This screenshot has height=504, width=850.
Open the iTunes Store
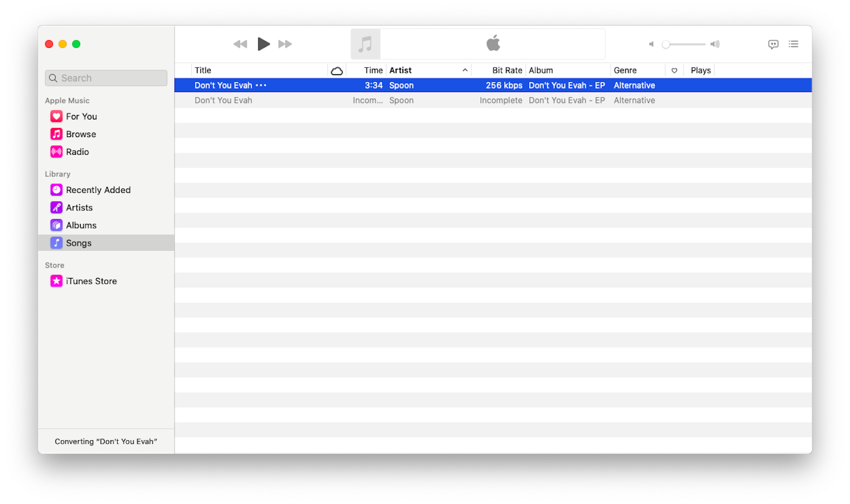(91, 280)
